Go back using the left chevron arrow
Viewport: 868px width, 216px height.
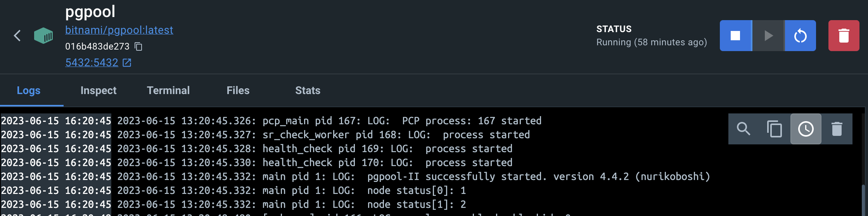[x=17, y=36]
